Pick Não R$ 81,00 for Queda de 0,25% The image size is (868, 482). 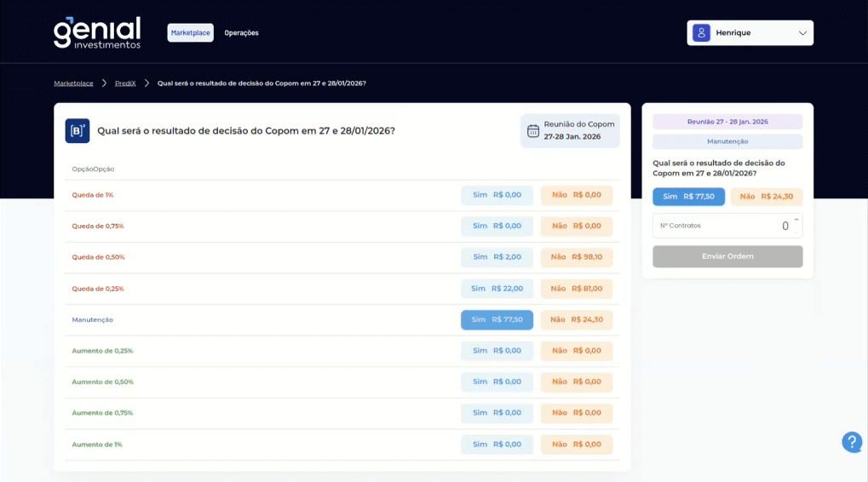[577, 289]
